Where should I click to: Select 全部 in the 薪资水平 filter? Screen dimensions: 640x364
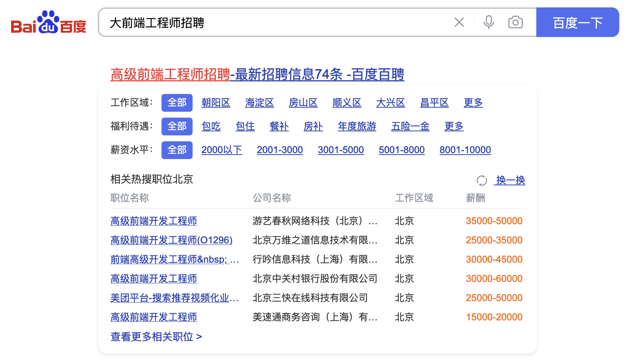pos(177,150)
